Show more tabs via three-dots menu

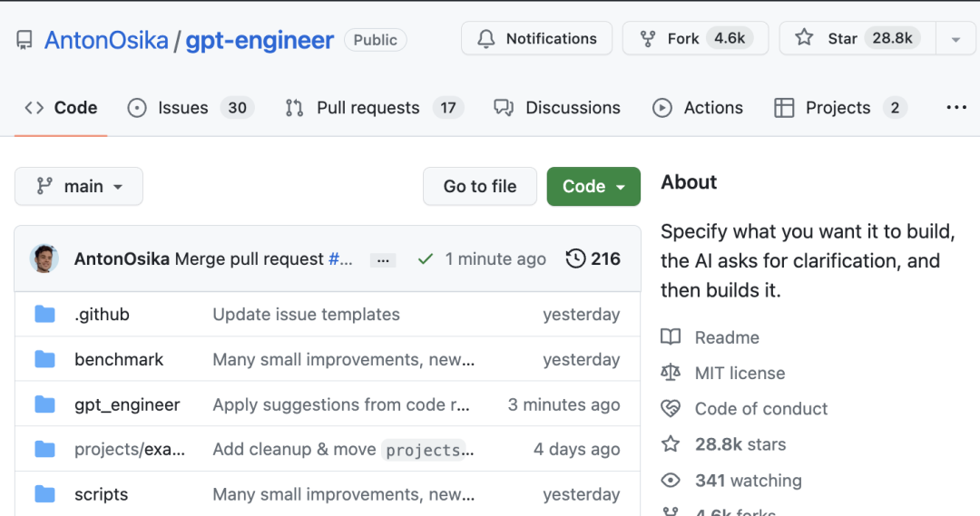click(956, 107)
